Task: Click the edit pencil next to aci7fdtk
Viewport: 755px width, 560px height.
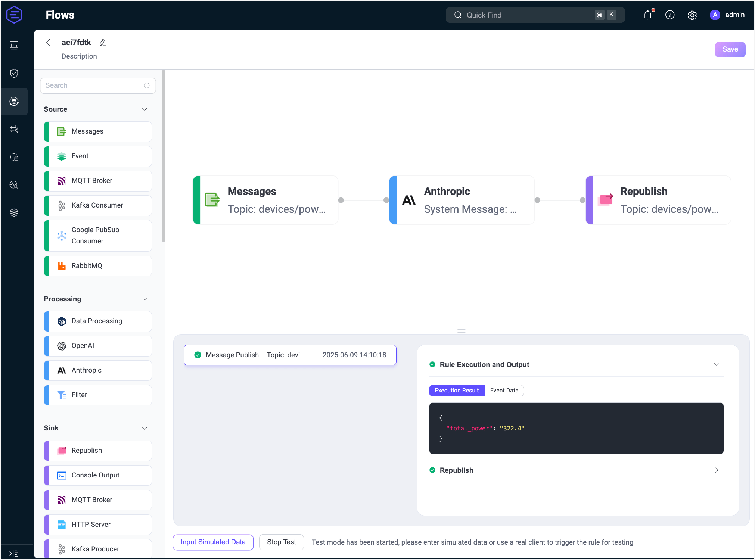Action: [103, 43]
